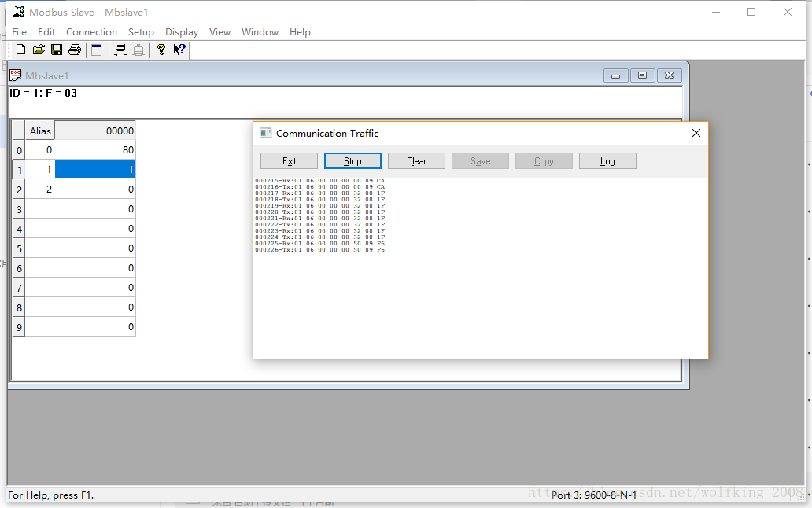Click traffic line 000226-Tx
The width and height of the screenshot is (812, 508).
point(320,250)
